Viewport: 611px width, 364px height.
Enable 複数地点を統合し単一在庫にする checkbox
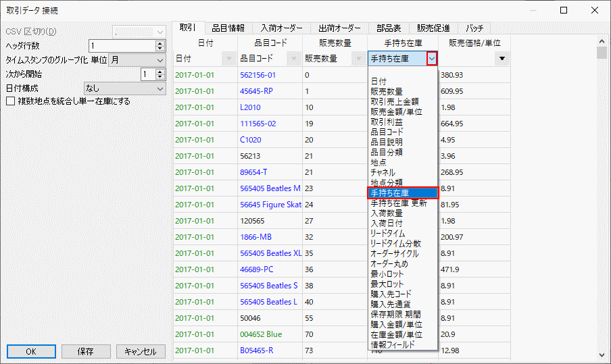[x=10, y=101]
